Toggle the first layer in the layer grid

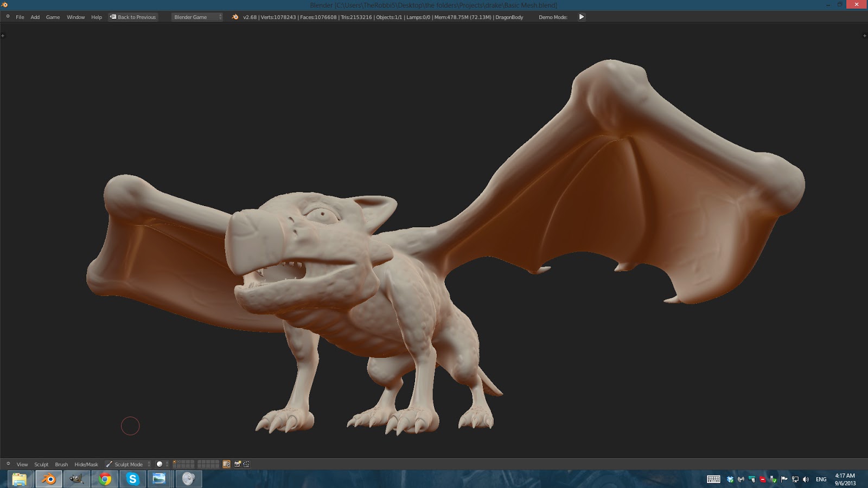175,462
